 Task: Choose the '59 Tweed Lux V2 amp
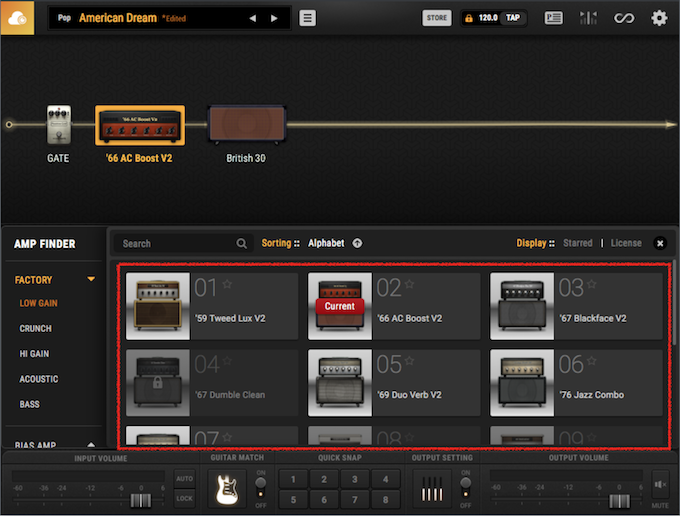point(212,306)
